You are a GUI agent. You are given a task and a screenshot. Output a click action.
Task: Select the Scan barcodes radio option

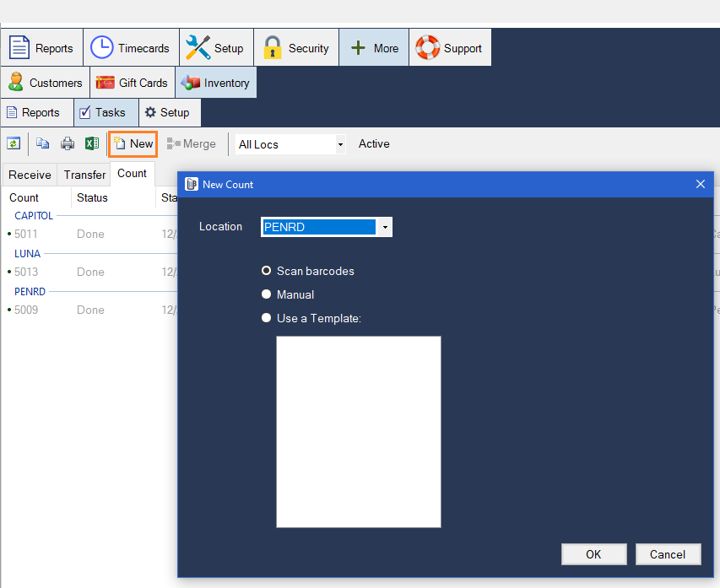coord(267,271)
